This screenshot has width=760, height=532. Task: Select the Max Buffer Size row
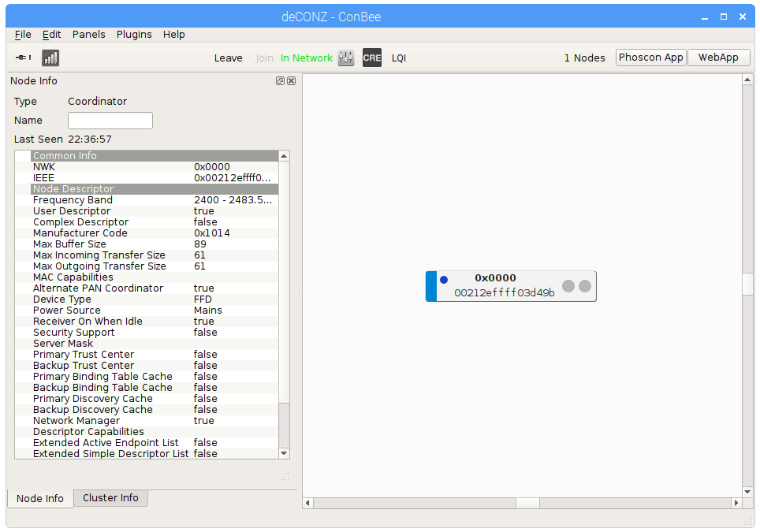coord(147,244)
